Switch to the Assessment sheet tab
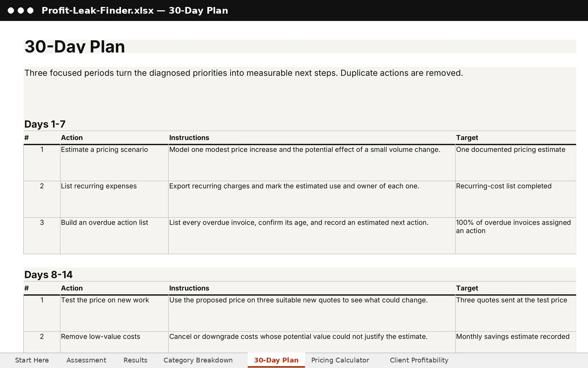The height and width of the screenshot is (368, 588). tap(86, 360)
